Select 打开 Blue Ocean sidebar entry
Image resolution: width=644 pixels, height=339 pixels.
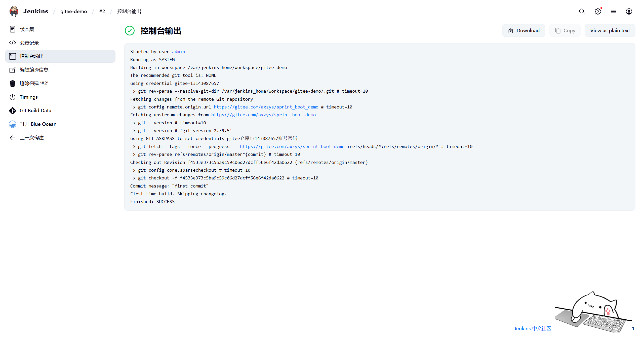coord(60,124)
